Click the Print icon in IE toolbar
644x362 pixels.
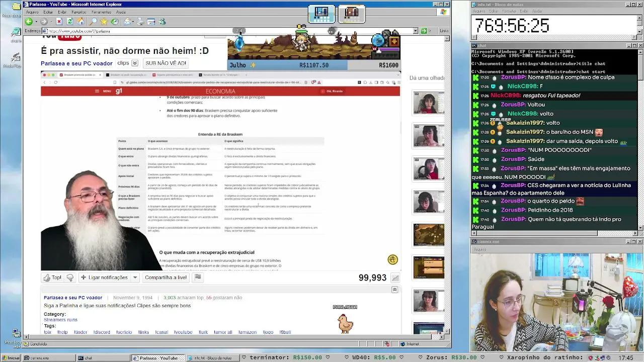tap(140, 22)
